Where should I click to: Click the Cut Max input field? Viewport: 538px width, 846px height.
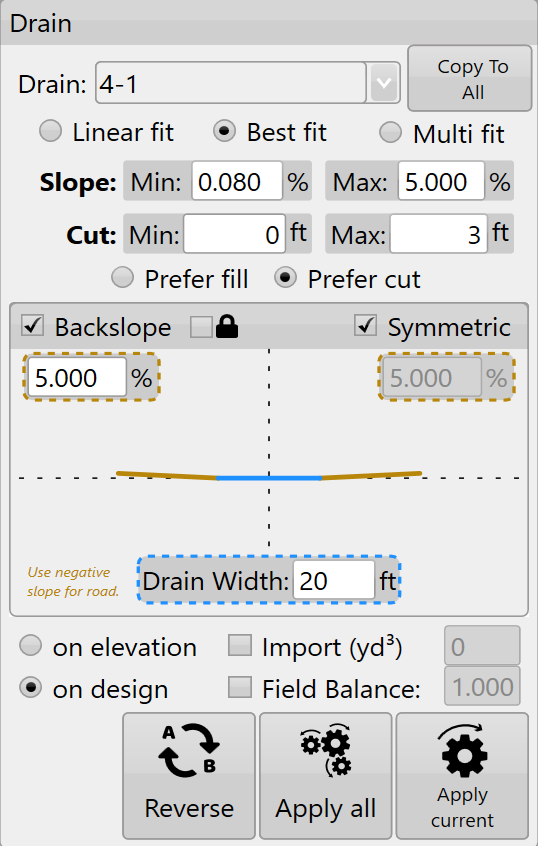pos(438,234)
